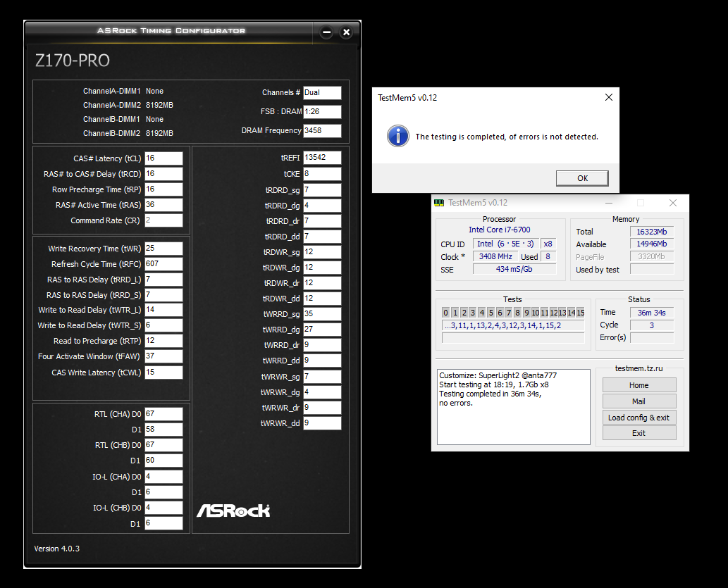
Task: Click the Total memory value 16323Mb
Action: 652,232
